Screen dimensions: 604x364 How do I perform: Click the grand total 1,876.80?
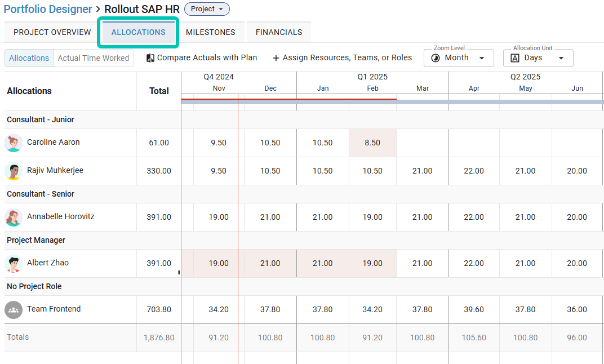159,338
